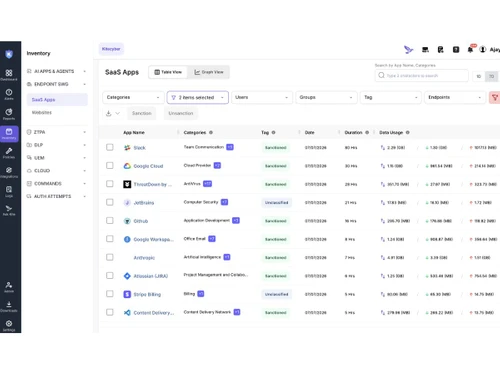
Task: Expand the AUTH ATTEMPTS section
Action: click(x=57, y=196)
